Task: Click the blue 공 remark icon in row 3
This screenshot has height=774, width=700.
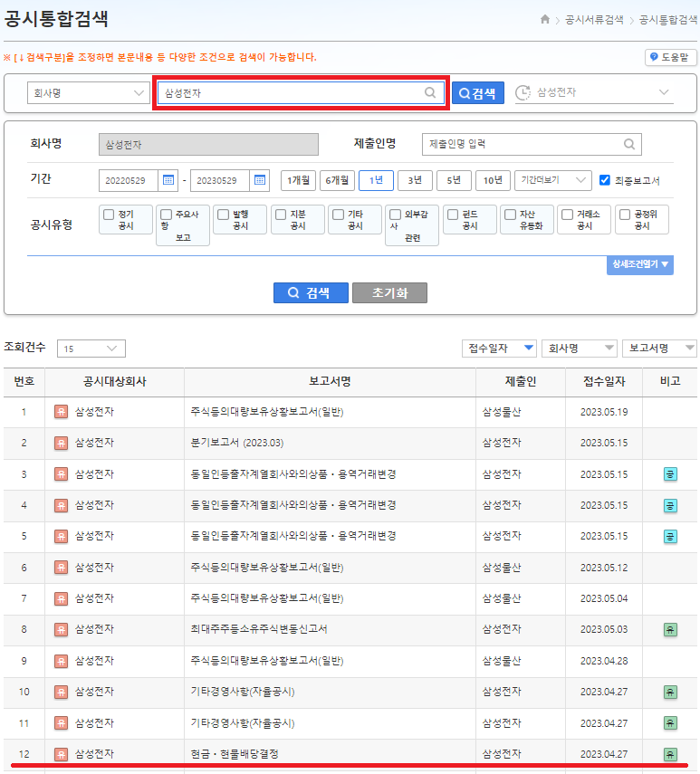Action: tap(670, 474)
